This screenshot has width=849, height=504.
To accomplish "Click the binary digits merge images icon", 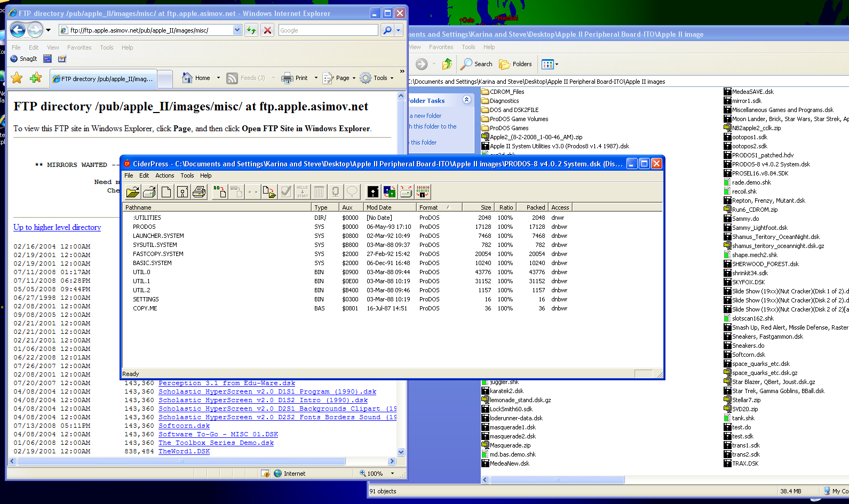I will 423,191.
